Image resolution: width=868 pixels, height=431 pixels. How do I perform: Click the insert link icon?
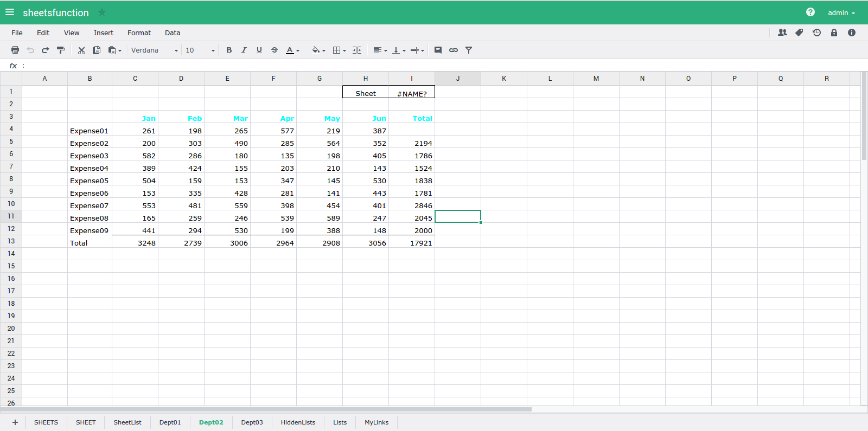454,50
